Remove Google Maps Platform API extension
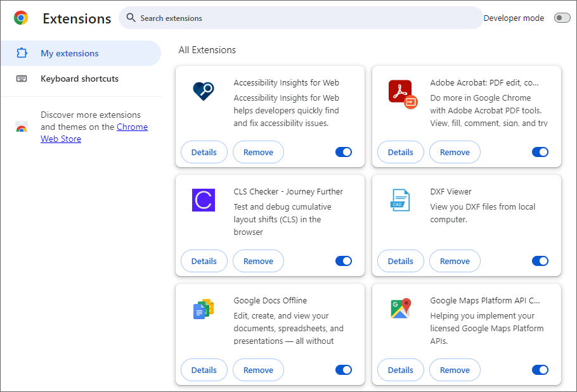 [455, 370]
